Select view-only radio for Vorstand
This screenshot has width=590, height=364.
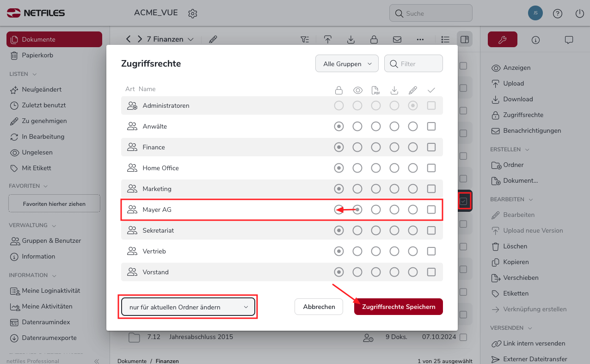tap(357, 272)
